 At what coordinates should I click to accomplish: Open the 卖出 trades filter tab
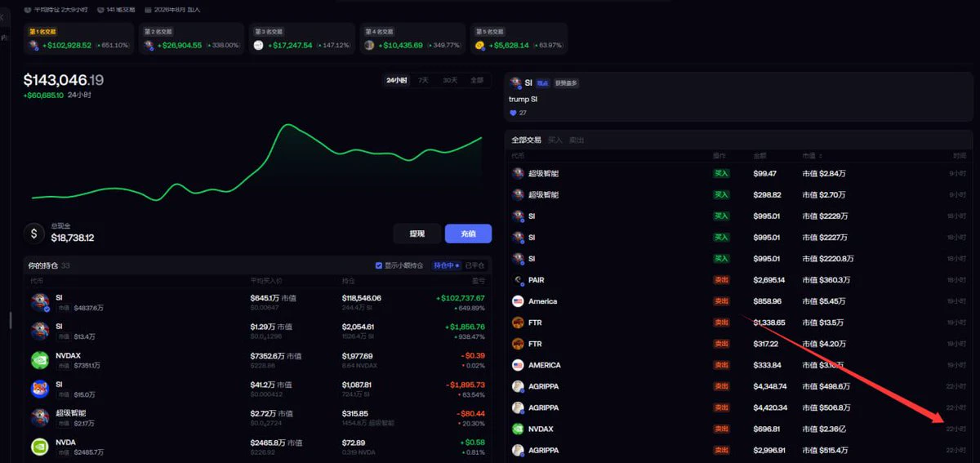[577, 140]
